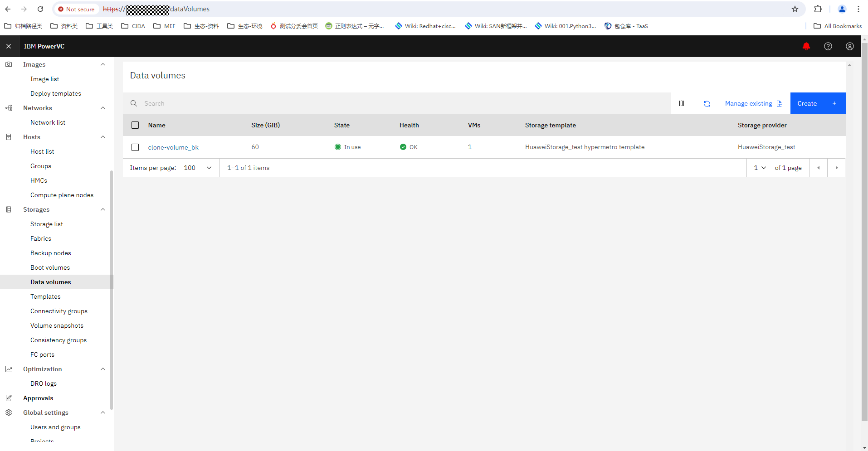Open Approvals in sidebar

coord(38,398)
